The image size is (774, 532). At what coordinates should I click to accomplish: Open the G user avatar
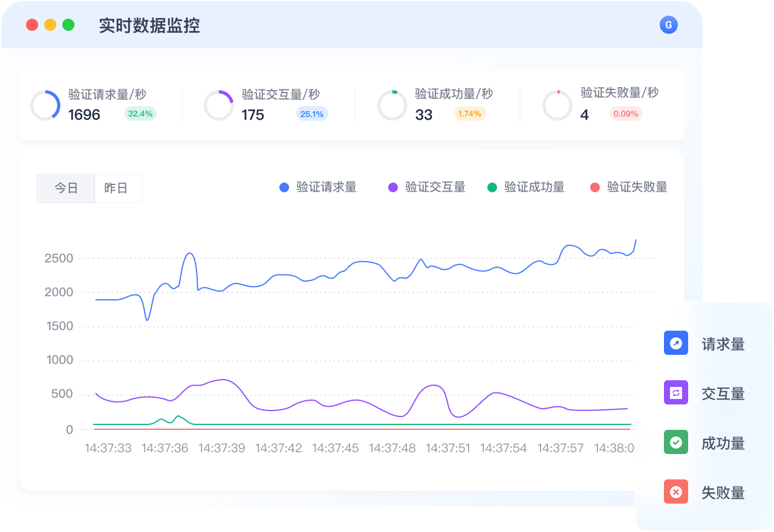pos(668,25)
